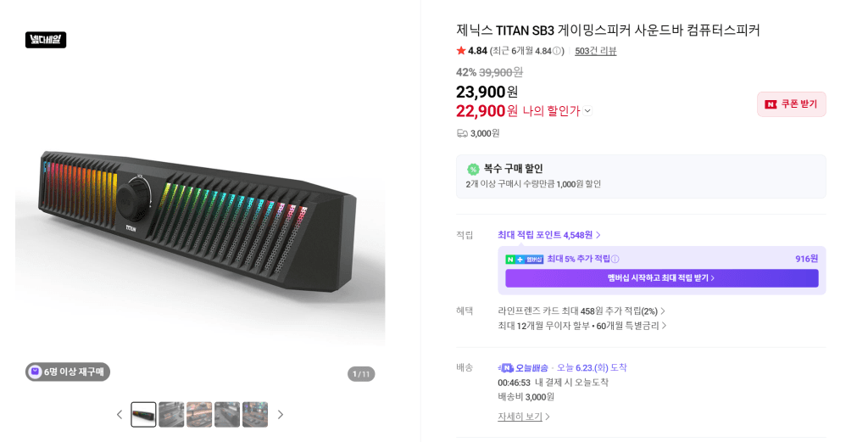This screenshot has width=868, height=442.
Task: Expand the 나의 할인가 dropdown chevron
Action: 588,111
